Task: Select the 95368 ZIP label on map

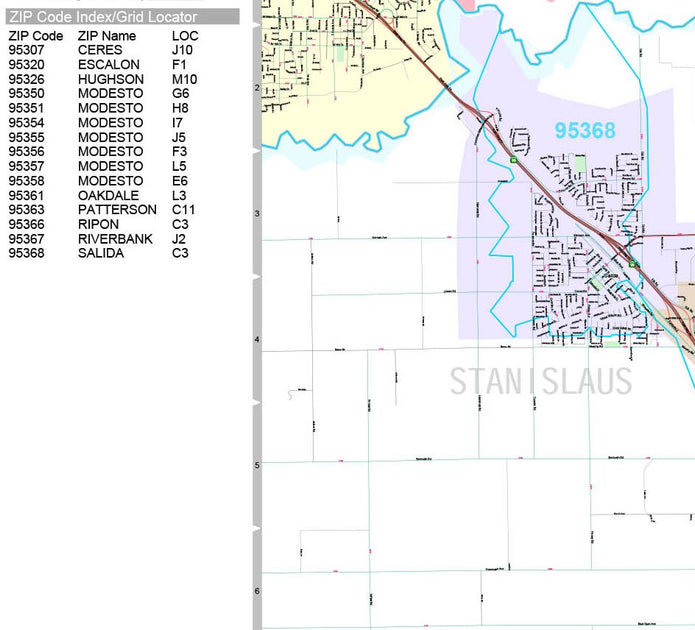Action: click(x=585, y=131)
